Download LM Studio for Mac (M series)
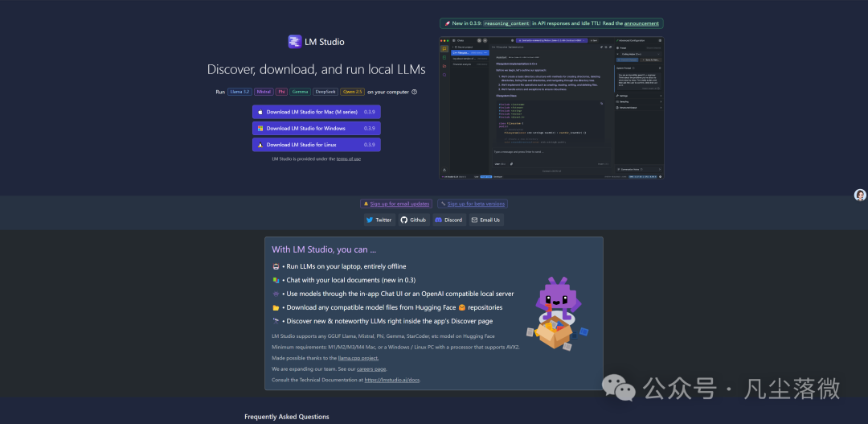Screen dimensions: 868x424 317,112
